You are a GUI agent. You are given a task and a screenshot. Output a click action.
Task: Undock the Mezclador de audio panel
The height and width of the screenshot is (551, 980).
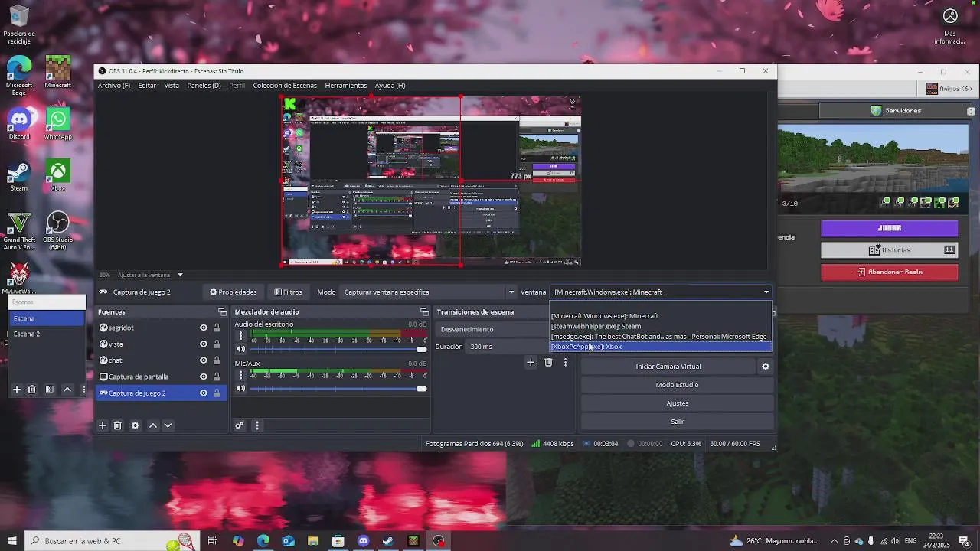424,311
